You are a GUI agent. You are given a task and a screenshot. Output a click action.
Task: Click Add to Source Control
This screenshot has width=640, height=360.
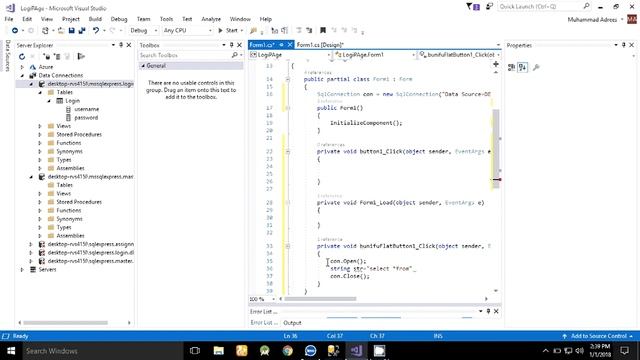[x=598, y=336]
